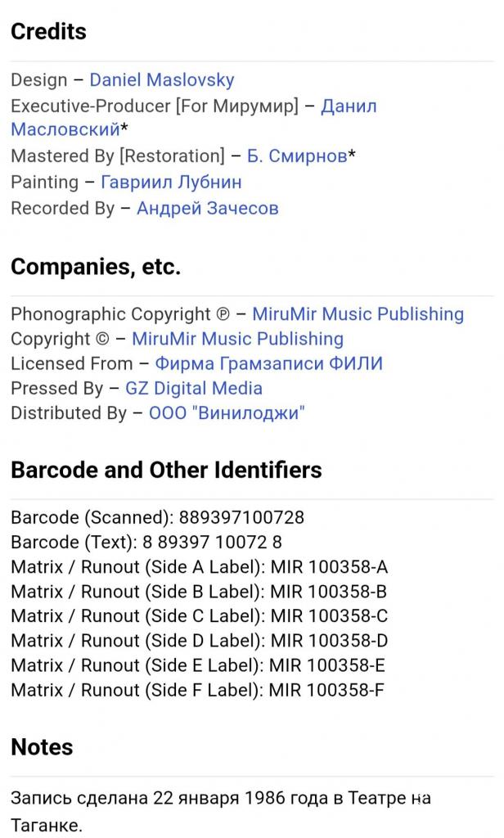Click the Notes section heading
Screen dimensions: 504x838
[x=42, y=748]
